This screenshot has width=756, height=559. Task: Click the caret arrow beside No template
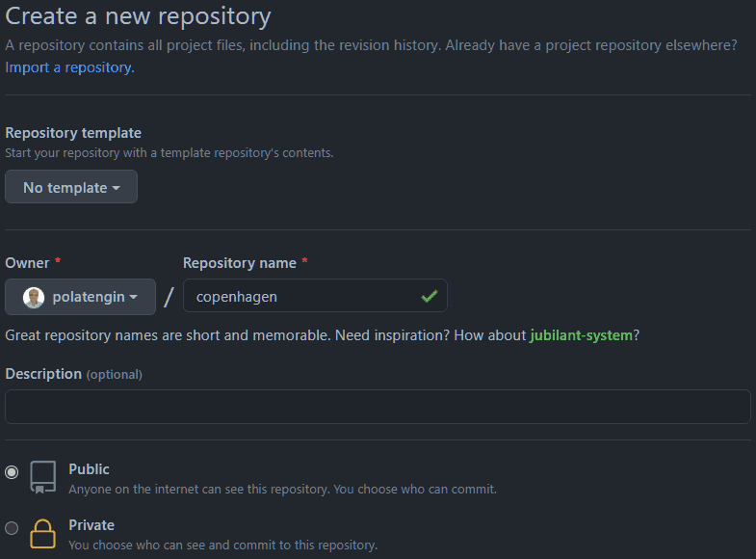point(117,188)
